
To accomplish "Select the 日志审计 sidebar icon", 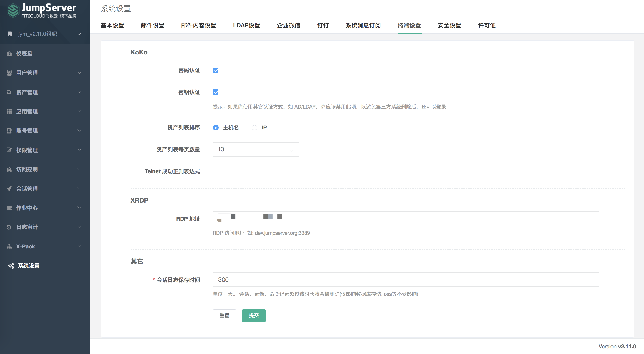I will (9, 227).
